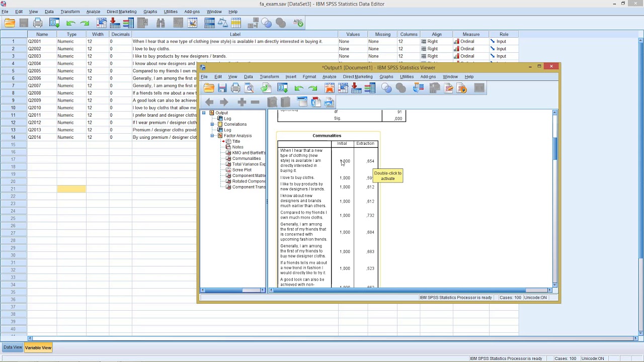Viewport: 644px width, 362px height.
Task: Open Direct Marketing menu in Viewer
Action: pos(358,77)
